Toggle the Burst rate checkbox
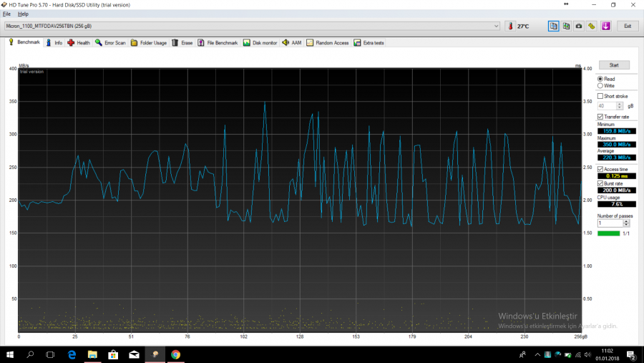644x363 pixels. [600, 183]
